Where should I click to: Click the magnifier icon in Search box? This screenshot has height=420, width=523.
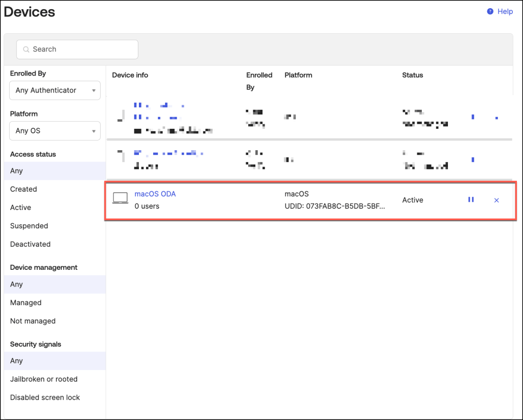tap(26, 50)
